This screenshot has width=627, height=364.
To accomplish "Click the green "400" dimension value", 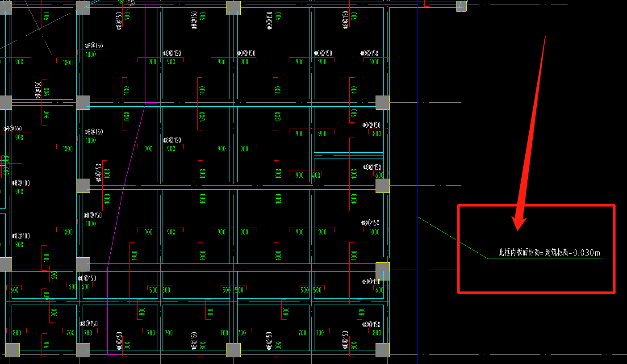I will point(316,175).
